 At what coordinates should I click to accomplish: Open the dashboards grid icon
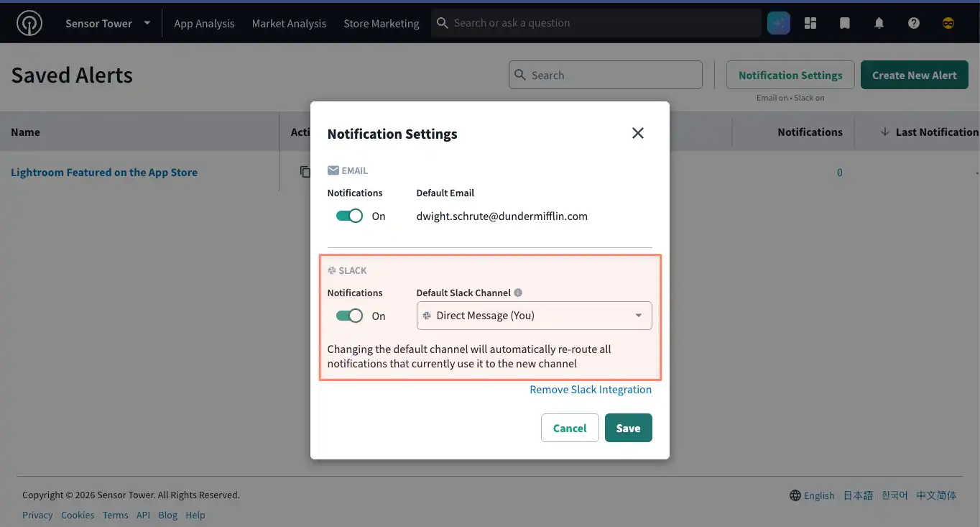click(x=810, y=23)
